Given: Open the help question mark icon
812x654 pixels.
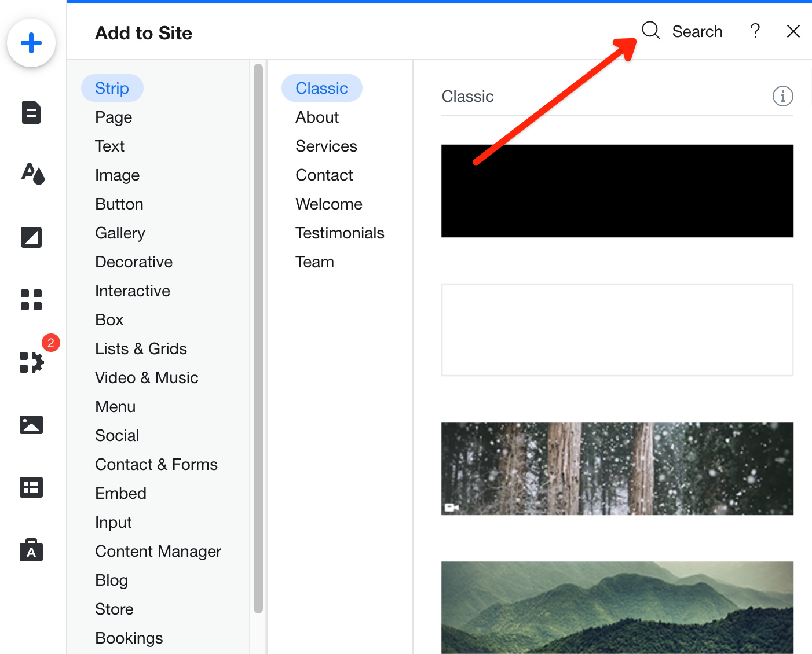Looking at the screenshot, I should [x=755, y=31].
